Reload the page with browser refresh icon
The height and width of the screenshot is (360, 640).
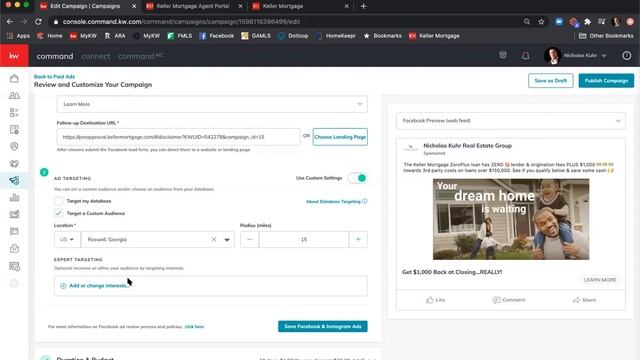point(38,22)
